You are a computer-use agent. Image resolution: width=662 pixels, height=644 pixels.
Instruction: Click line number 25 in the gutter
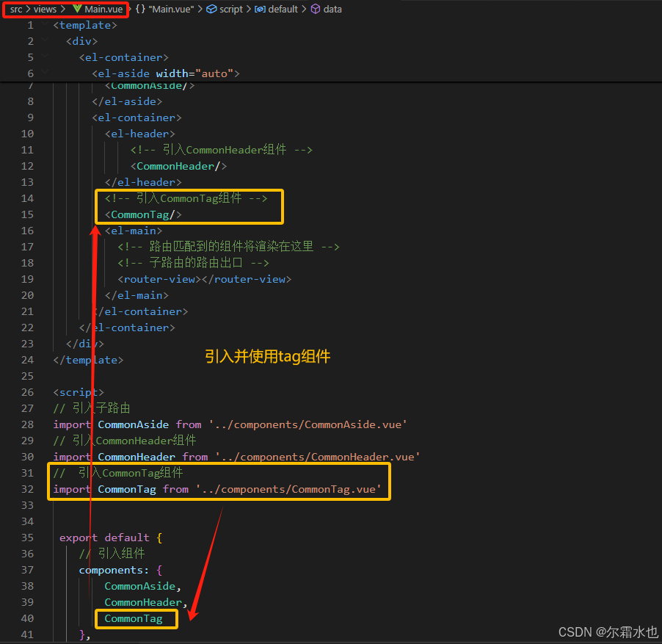(x=27, y=376)
